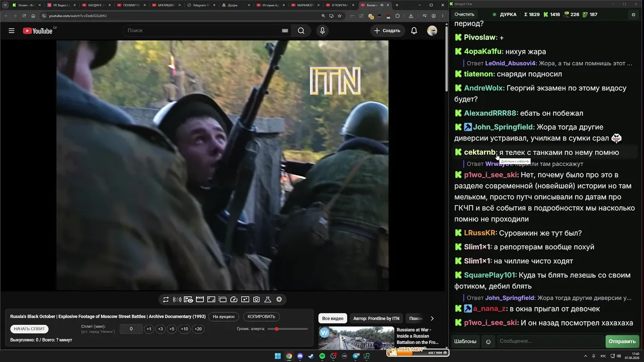Viewport: 644px width, 362px height.
Task: Open the Windows Start menu
Action: [278, 356]
